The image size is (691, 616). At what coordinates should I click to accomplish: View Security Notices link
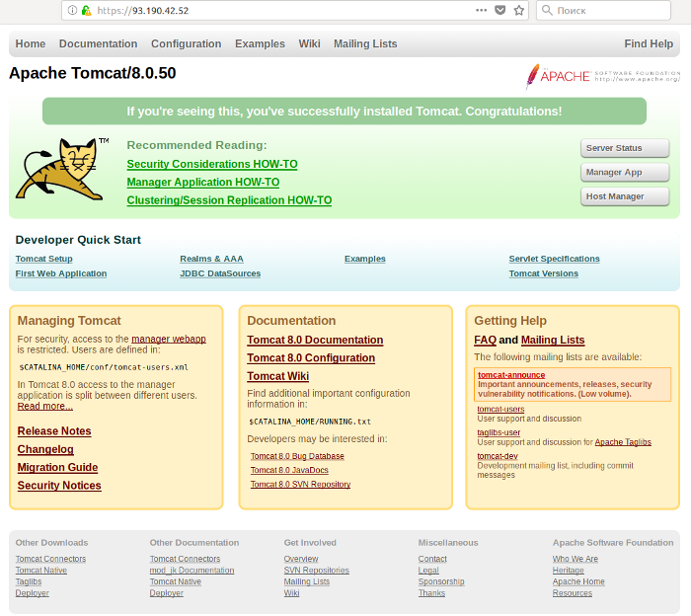[x=59, y=485]
